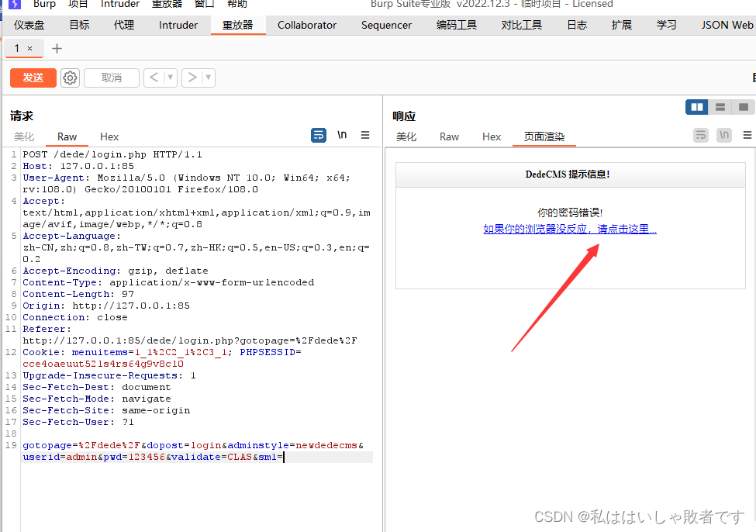The width and height of the screenshot is (756, 532).
Task: Click the DedeCMS 提示信息 heading
Action: (568, 174)
